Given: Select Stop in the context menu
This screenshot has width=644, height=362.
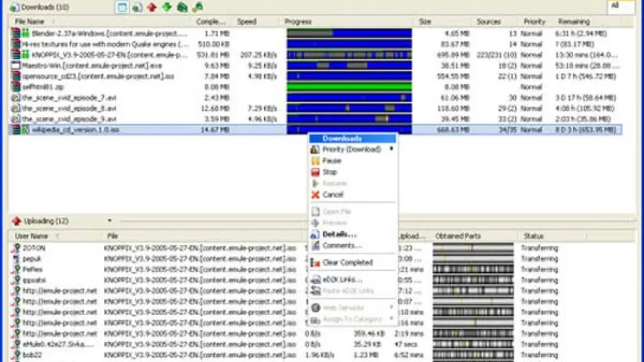Looking at the screenshot, I should pyautogui.click(x=330, y=173).
